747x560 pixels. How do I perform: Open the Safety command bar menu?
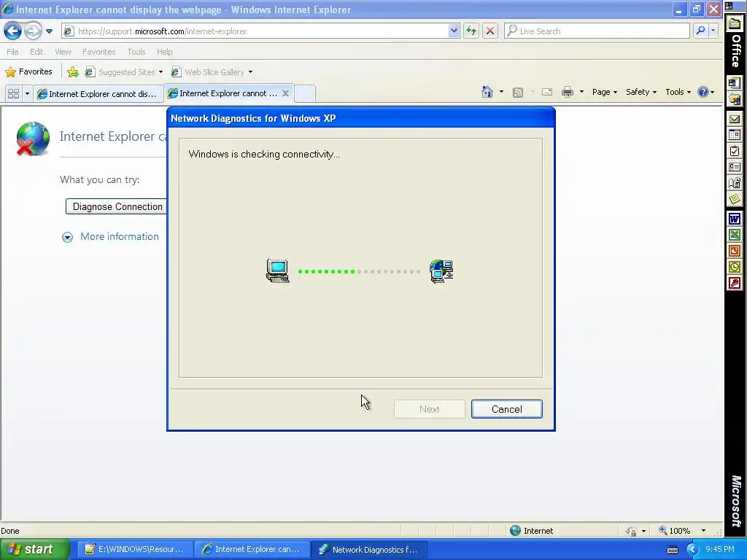(640, 92)
